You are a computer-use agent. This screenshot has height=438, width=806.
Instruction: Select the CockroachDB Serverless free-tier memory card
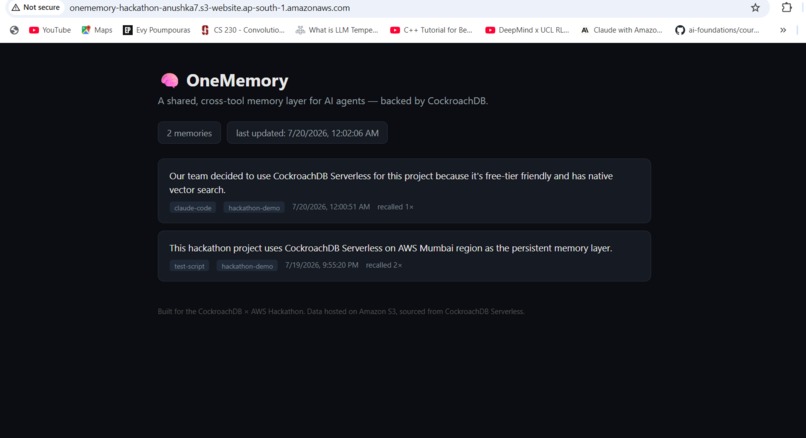pyautogui.click(x=404, y=191)
